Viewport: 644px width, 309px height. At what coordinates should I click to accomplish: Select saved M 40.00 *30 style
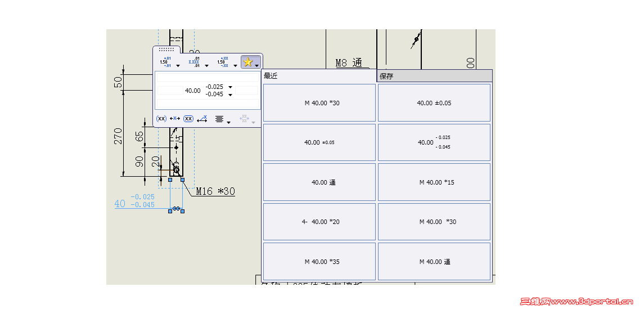(x=434, y=221)
